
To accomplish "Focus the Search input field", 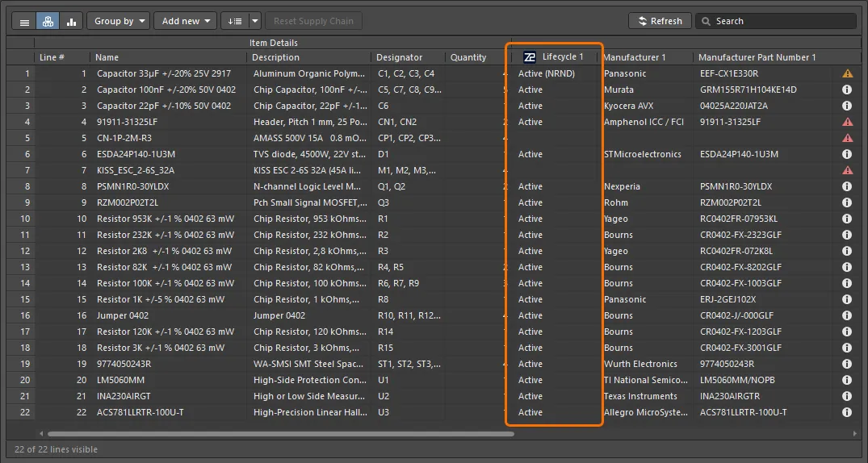I will [775, 21].
